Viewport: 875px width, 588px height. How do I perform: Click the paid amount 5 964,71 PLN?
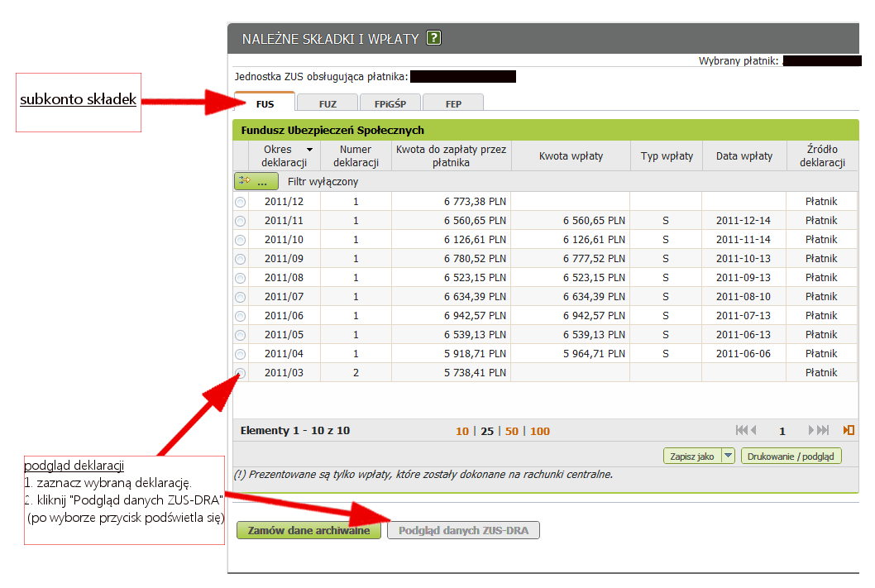click(594, 353)
